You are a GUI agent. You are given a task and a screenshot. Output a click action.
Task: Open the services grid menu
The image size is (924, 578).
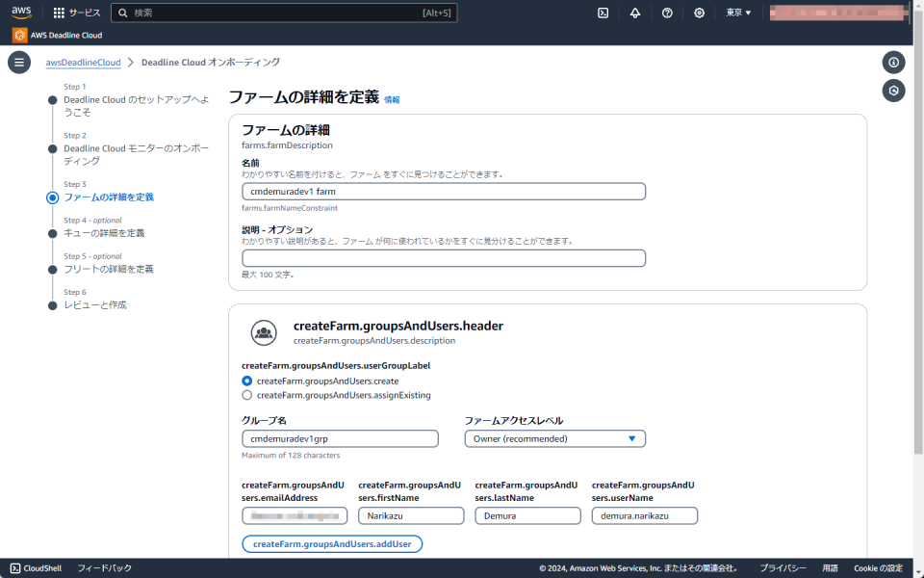[x=77, y=13]
